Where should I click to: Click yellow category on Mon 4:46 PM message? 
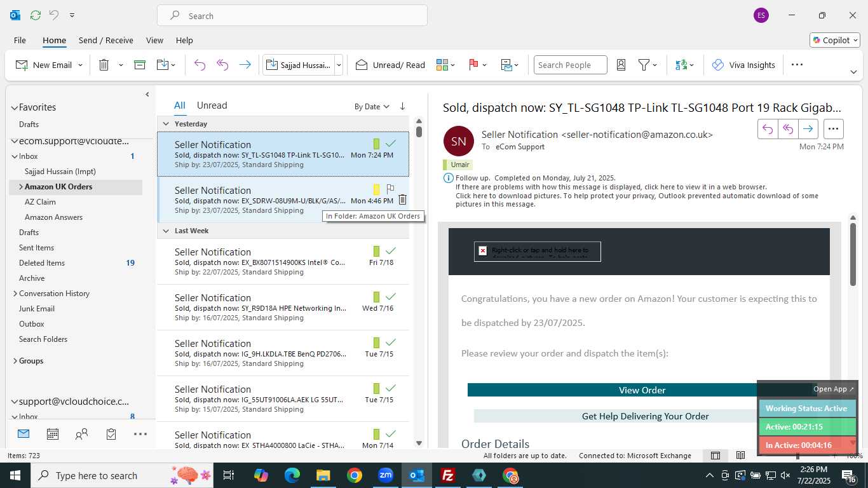click(376, 189)
